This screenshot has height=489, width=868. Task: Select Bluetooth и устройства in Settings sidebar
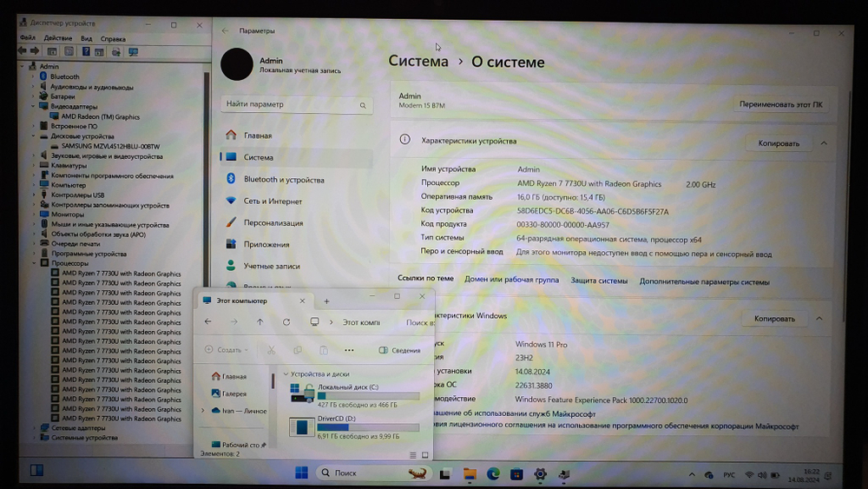pyautogui.click(x=297, y=180)
